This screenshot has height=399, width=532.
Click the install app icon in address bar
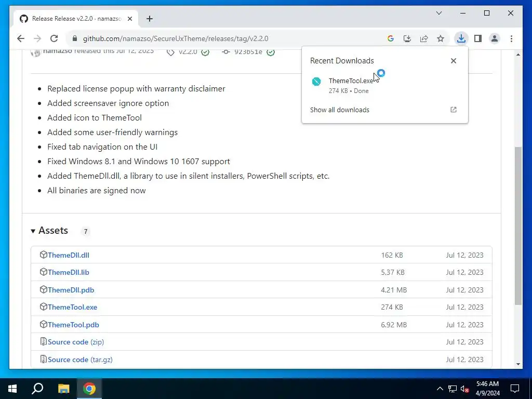click(407, 38)
